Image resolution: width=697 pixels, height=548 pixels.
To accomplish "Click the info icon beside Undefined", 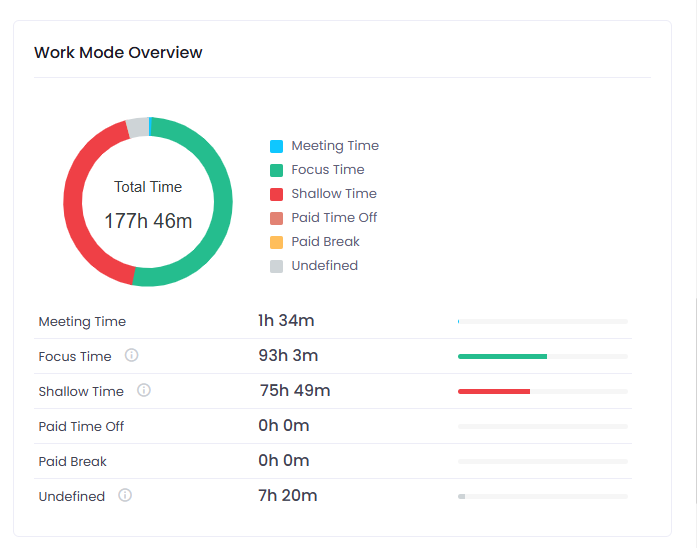I will pyautogui.click(x=125, y=496).
